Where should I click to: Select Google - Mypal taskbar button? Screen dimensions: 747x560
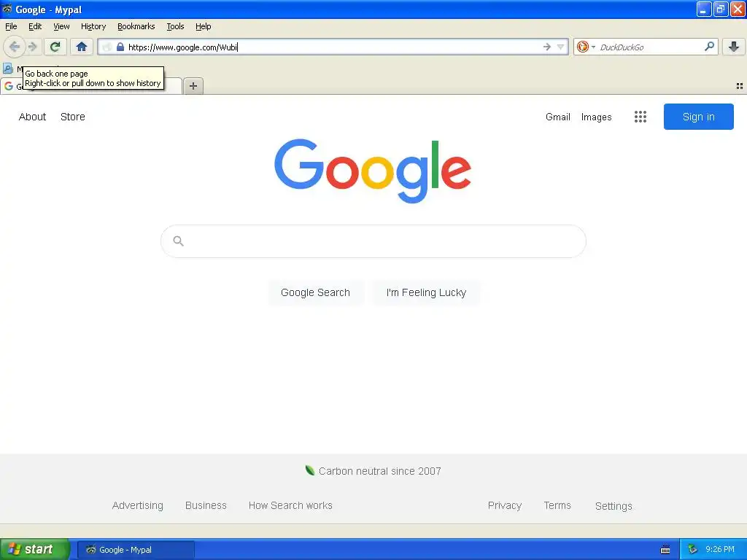click(x=136, y=550)
